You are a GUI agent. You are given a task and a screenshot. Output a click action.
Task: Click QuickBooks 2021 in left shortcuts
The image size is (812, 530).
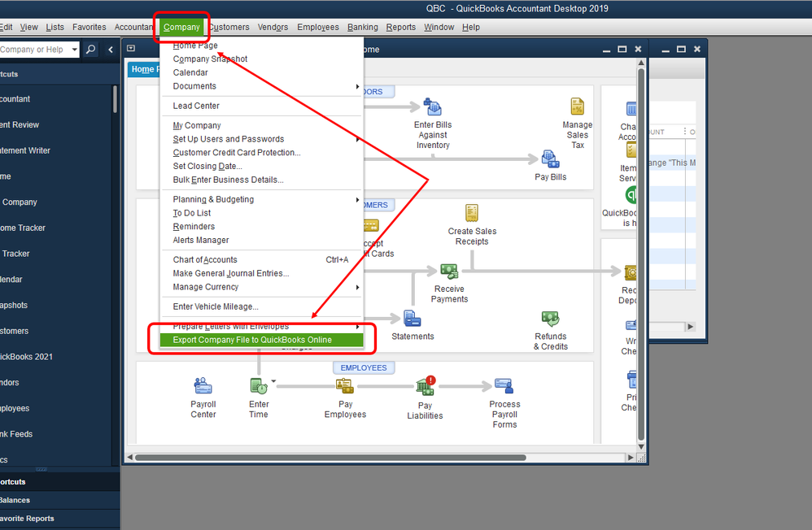tap(26, 357)
